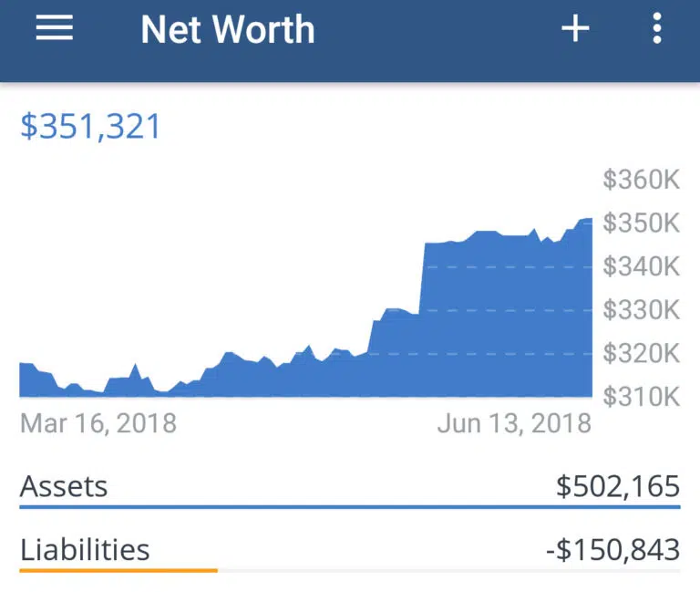Click the orange Liabilities proportion bar
Image resolution: width=700 pixels, height=592 pixels.
click(118, 570)
